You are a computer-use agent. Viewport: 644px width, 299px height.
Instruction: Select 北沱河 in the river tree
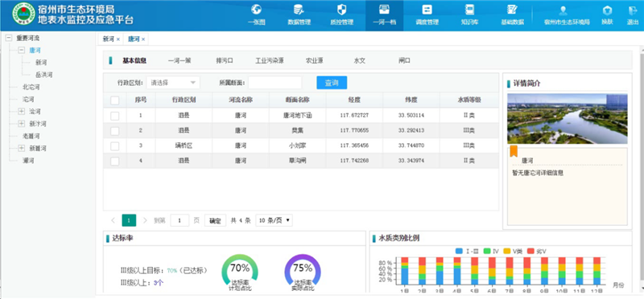pyautogui.click(x=31, y=87)
